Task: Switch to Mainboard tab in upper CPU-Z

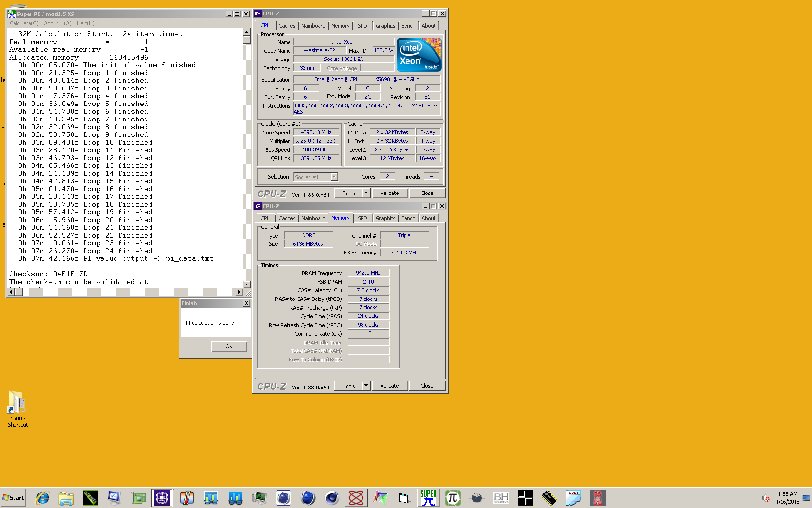Action: pyautogui.click(x=313, y=26)
